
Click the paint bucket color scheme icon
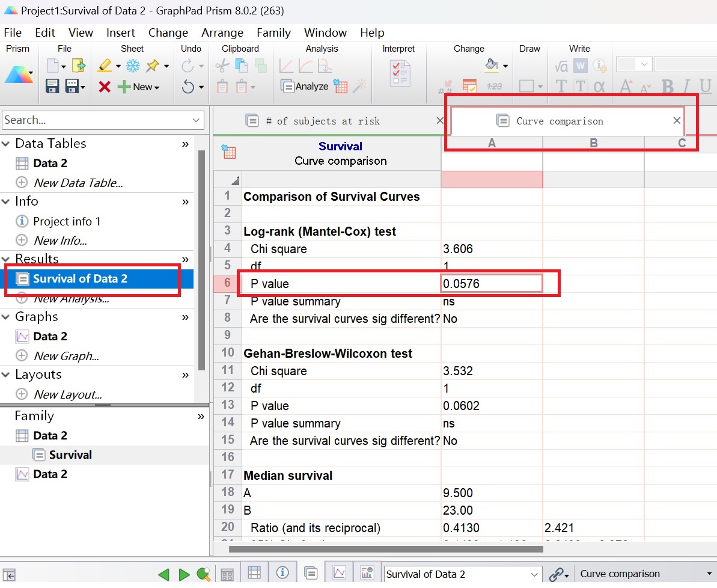click(x=491, y=64)
